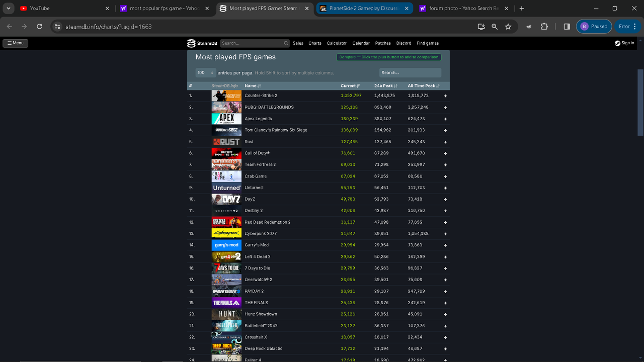Viewport: 644px width, 362px height.
Task: Open the Paused profile button
Action: pos(594,27)
